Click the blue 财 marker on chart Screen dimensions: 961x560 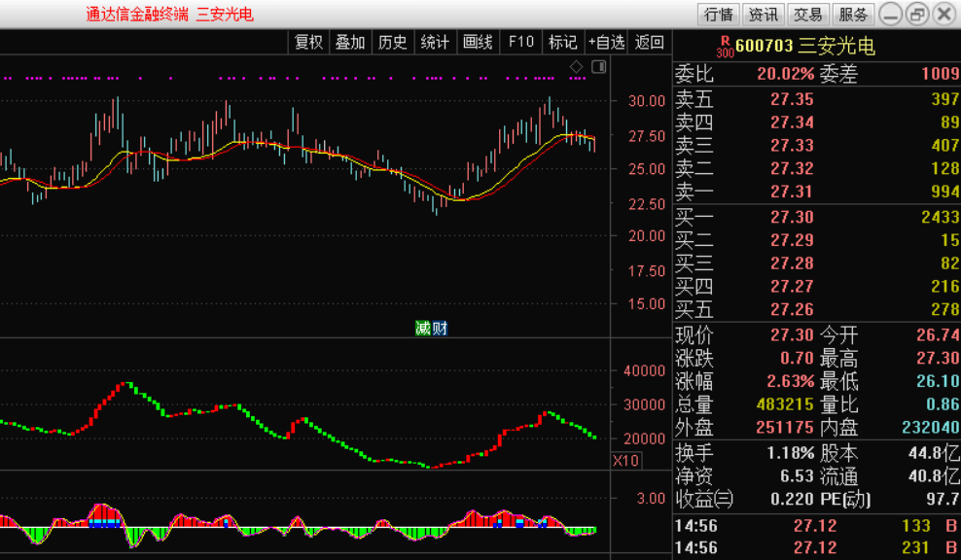click(440, 329)
